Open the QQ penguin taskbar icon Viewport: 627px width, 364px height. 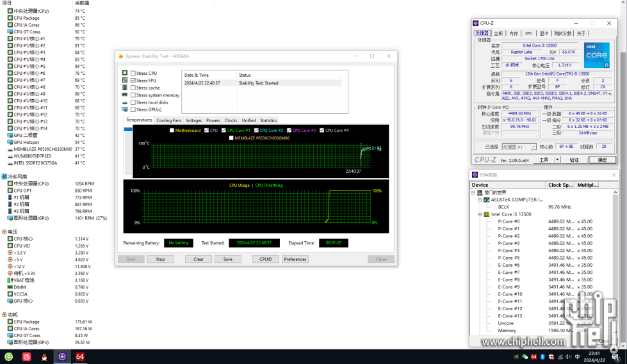[x=44, y=357]
